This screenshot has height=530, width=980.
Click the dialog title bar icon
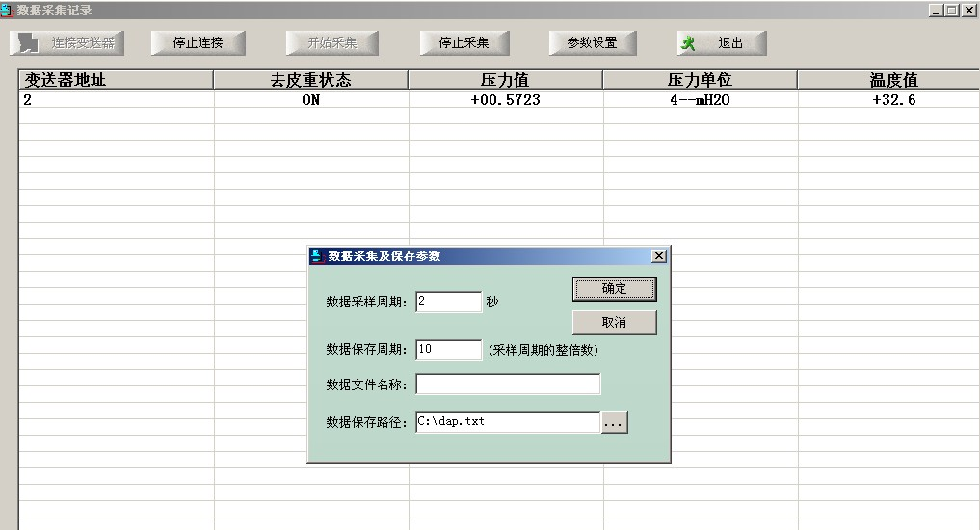317,255
